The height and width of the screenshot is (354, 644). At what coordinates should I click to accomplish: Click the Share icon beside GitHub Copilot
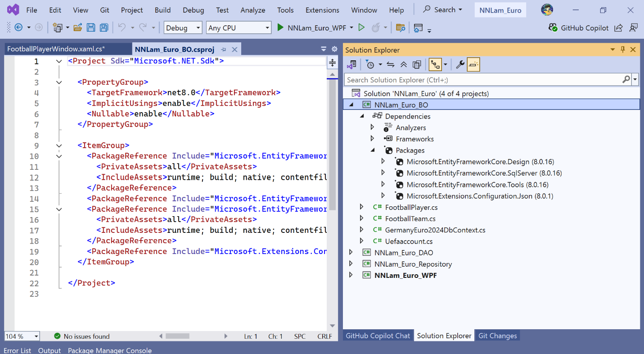(618, 28)
